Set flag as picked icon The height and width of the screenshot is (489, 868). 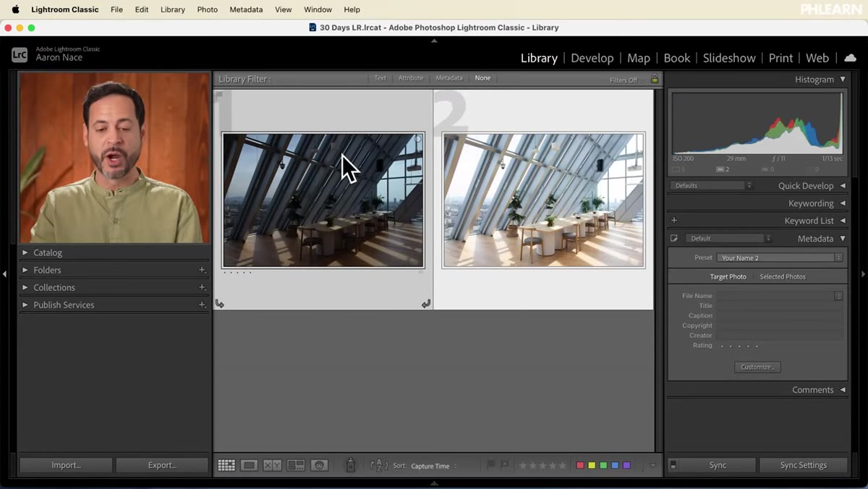(492, 465)
